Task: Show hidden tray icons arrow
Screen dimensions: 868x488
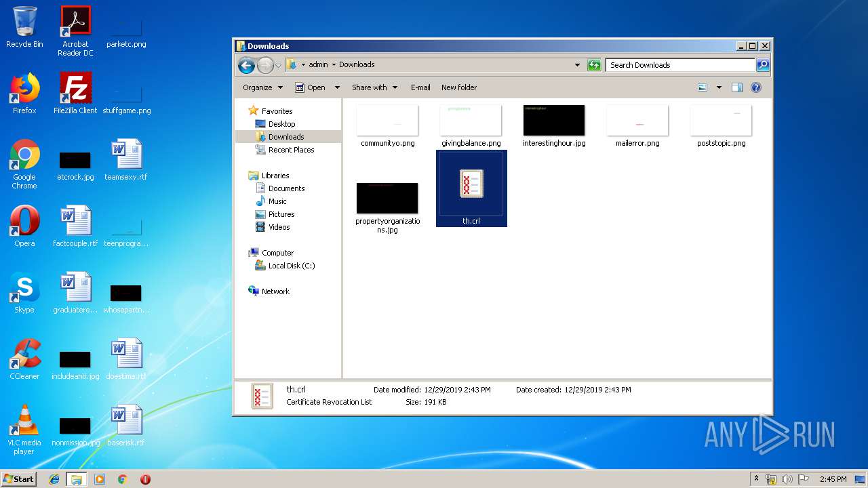Action: tap(756, 479)
